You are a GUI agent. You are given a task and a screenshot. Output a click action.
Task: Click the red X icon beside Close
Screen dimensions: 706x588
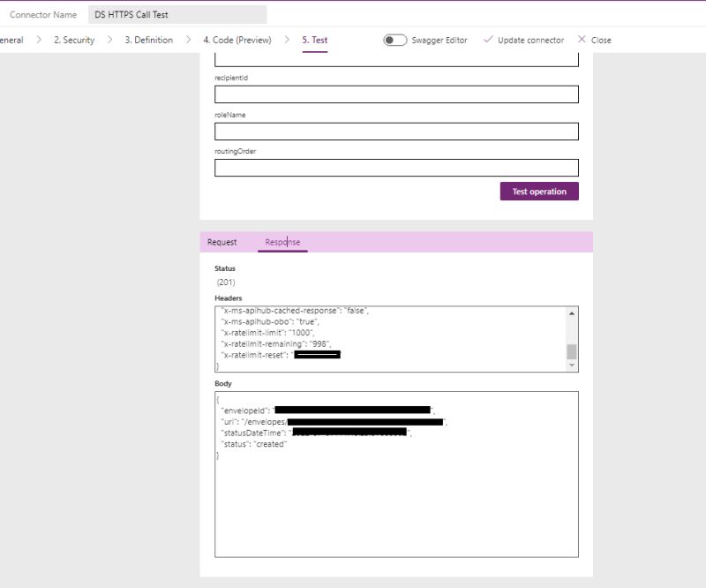point(581,39)
